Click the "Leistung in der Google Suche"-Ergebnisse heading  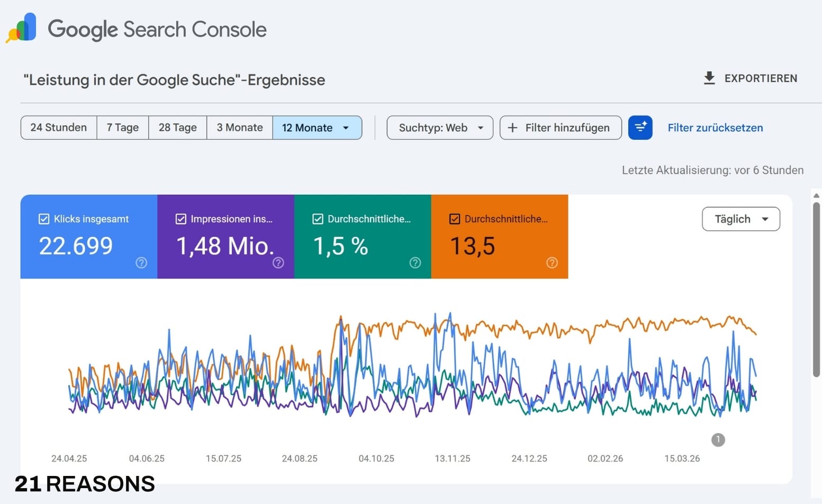[174, 80]
